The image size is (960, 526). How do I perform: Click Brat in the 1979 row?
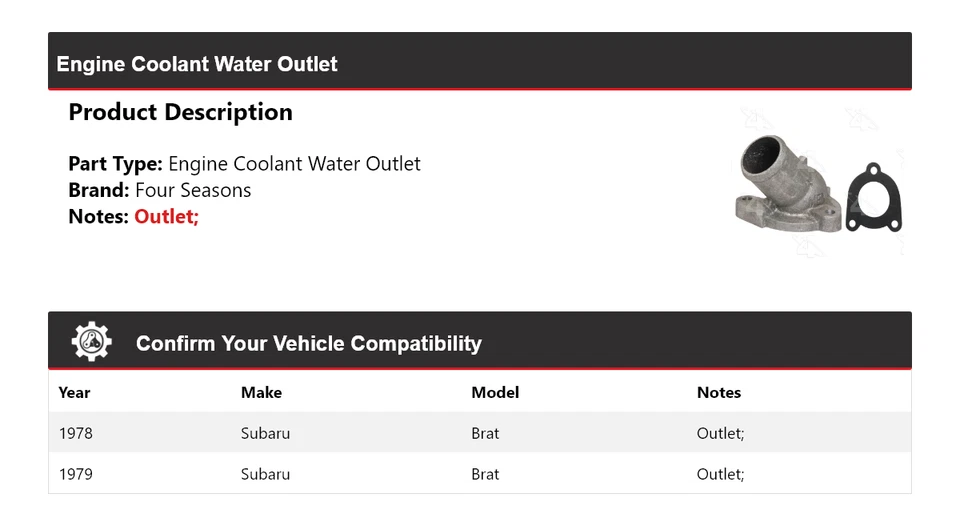[485, 474]
